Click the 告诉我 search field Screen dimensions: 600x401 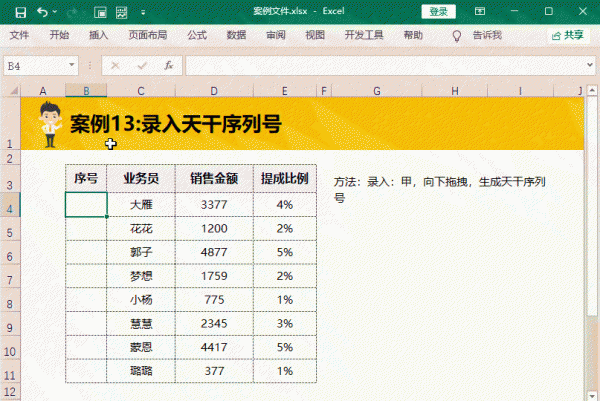click(487, 35)
